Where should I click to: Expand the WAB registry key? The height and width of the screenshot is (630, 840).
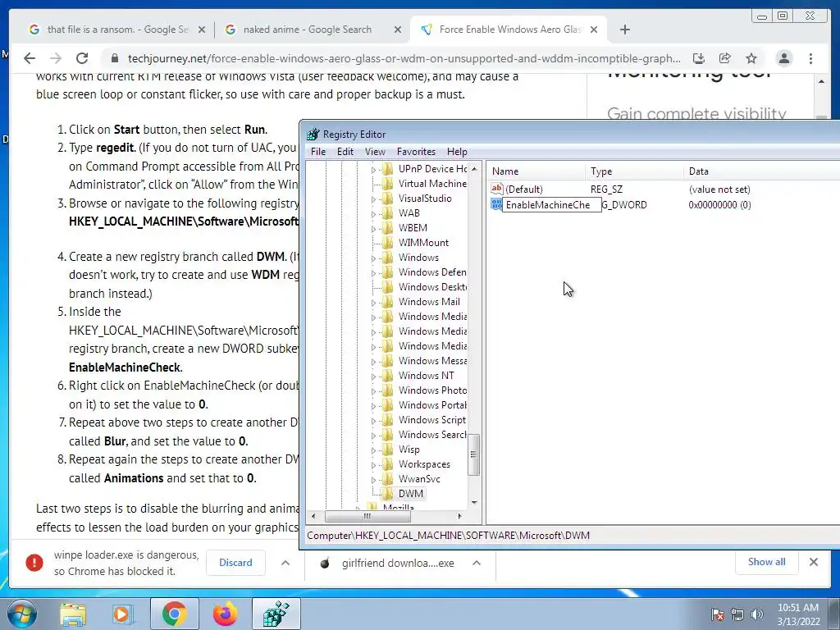point(373,214)
